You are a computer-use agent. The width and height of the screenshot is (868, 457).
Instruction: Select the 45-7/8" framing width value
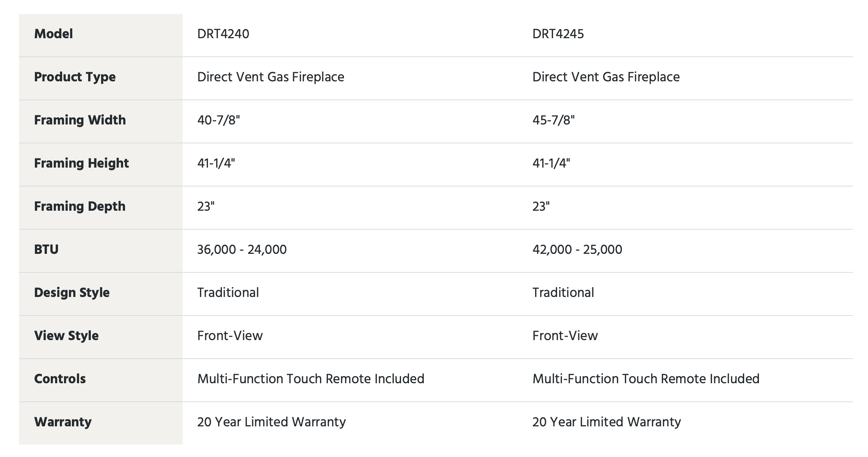click(553, 120)
